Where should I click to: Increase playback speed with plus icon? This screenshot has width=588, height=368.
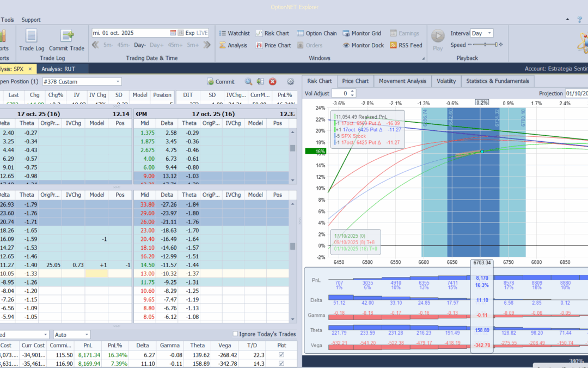pyautogui.click(x=501, y=45)
